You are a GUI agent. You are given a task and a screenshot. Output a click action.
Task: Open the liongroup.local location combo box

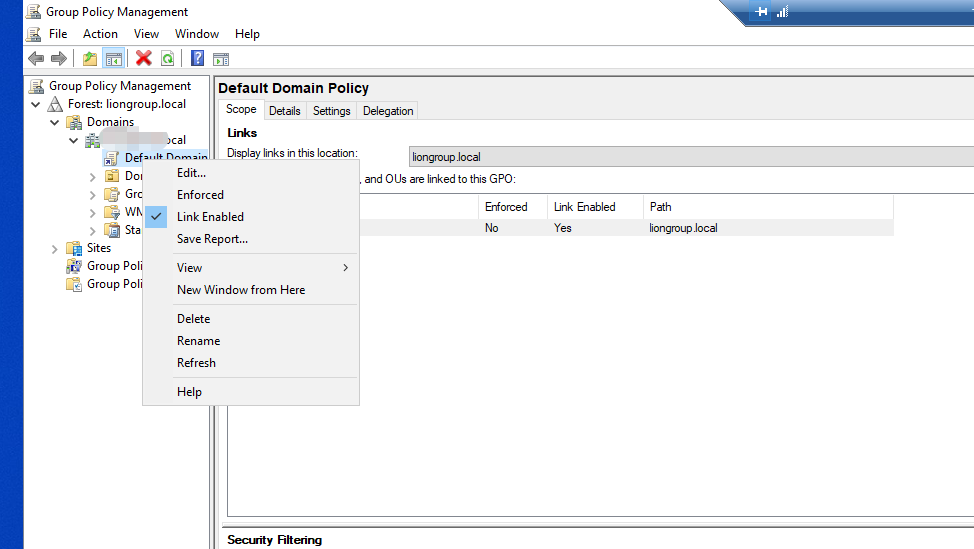pyautogui.click(x=691, y=157)
